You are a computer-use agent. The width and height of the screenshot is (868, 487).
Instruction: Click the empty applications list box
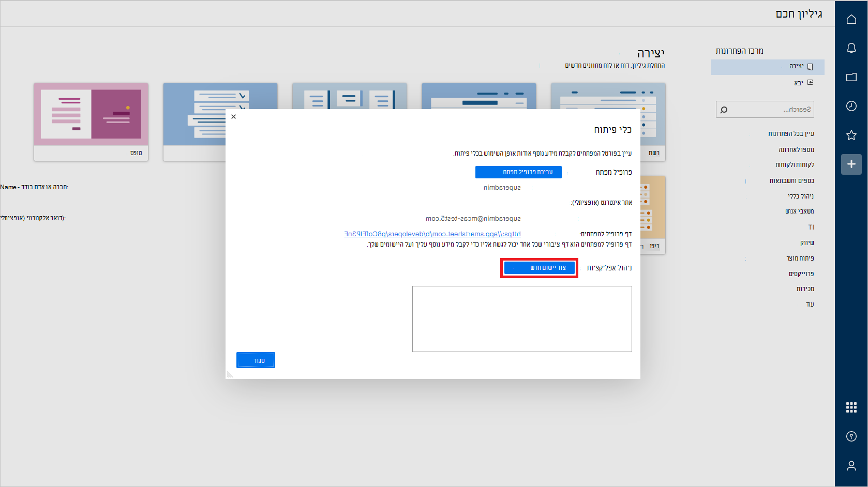point(522,319)
